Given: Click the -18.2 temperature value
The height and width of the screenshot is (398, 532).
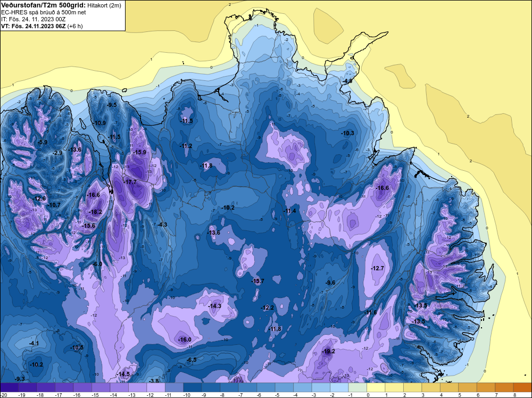Looking at the screenshot, I should pos(95,212).
